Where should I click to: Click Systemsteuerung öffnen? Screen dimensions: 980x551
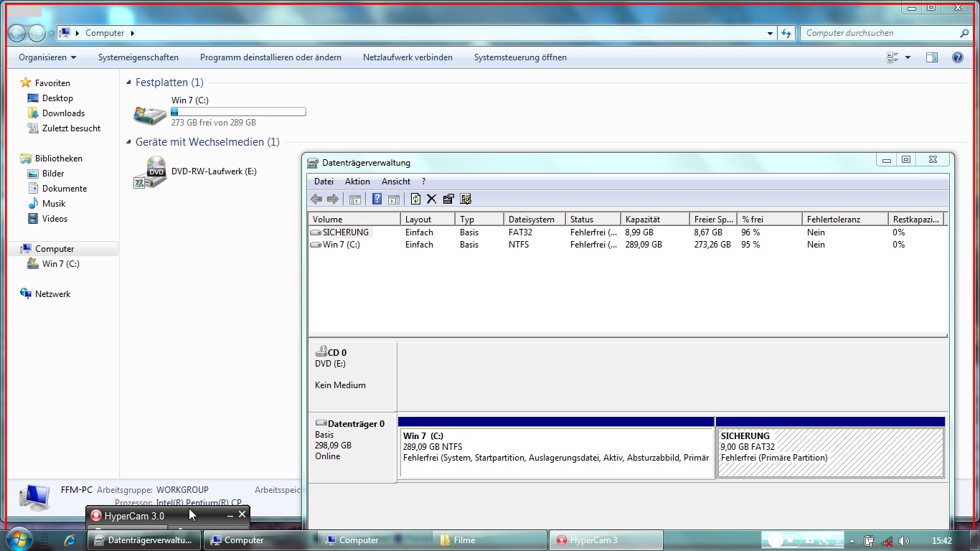(520, 57)
